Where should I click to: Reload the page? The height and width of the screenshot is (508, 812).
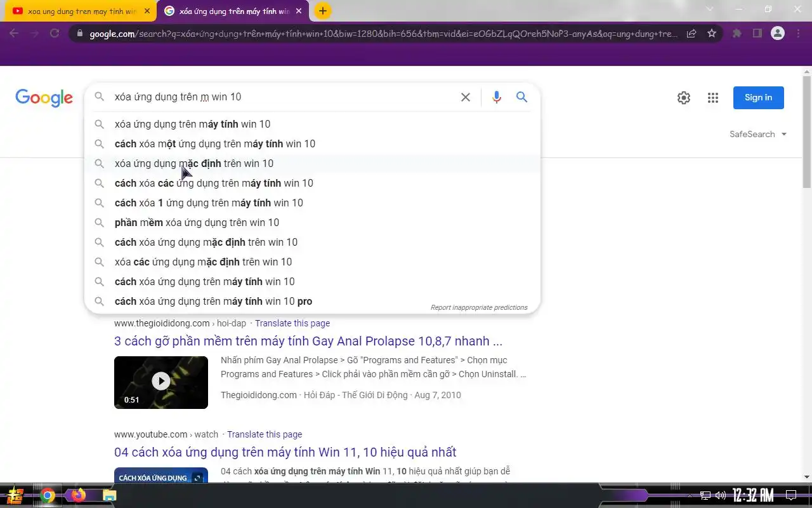point(55,34)
